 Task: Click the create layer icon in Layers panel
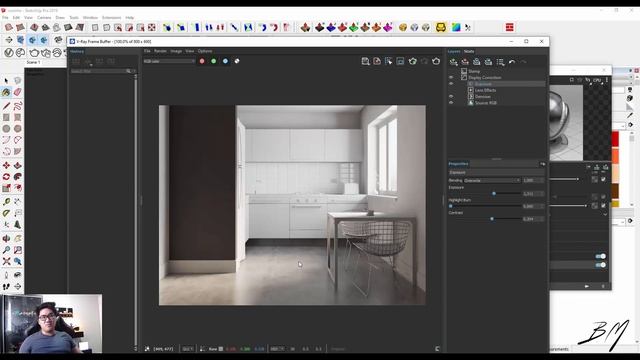pos(453,62)
